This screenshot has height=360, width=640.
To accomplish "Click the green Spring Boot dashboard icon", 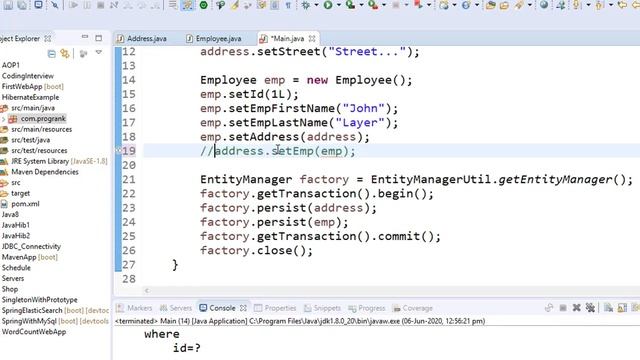I will [203, 5].
